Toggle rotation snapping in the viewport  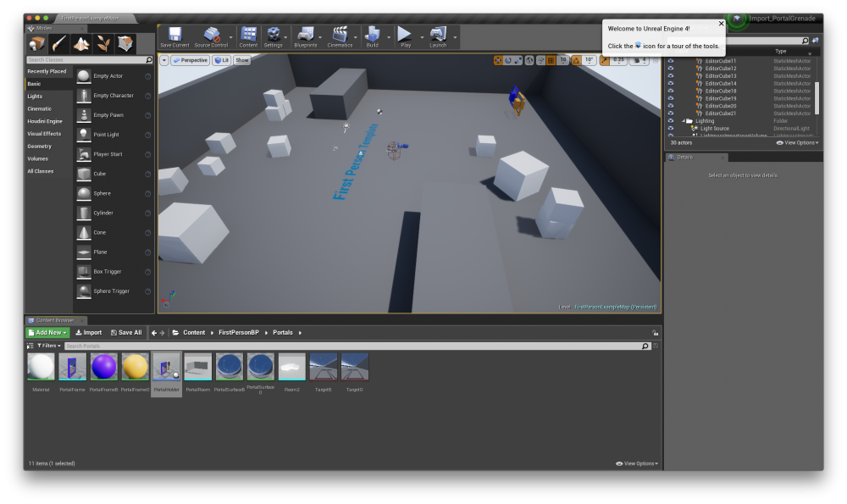point(576,60)
